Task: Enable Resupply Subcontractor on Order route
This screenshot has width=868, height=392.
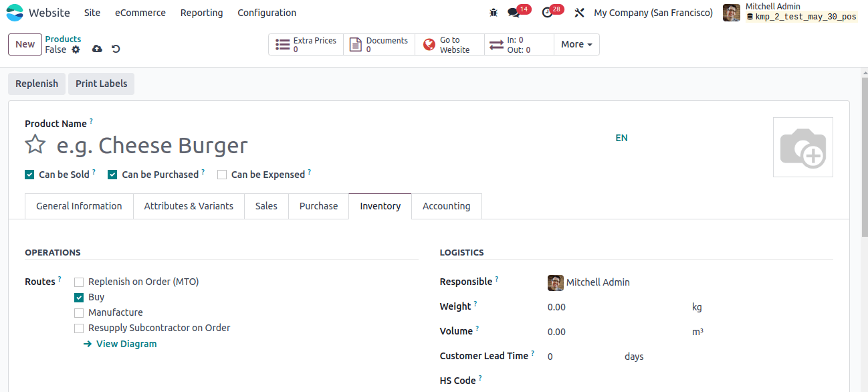Action: point(79,328)
